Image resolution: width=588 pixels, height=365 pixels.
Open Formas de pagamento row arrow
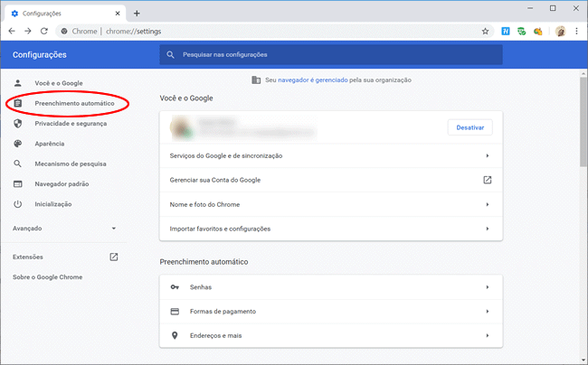(487, 312)
